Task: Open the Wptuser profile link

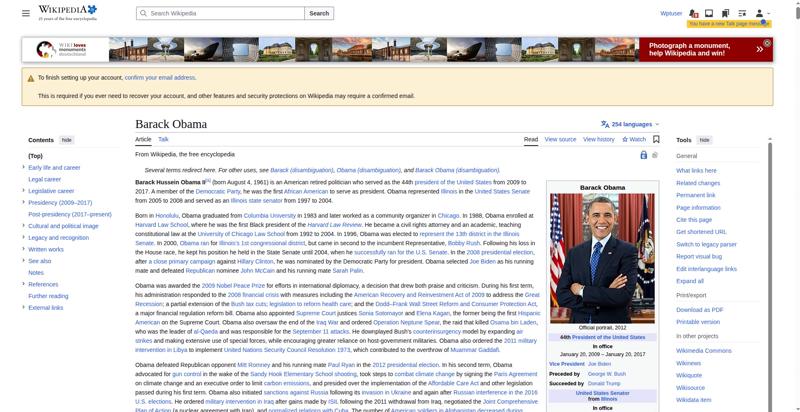Action: (x=671, y=13)
